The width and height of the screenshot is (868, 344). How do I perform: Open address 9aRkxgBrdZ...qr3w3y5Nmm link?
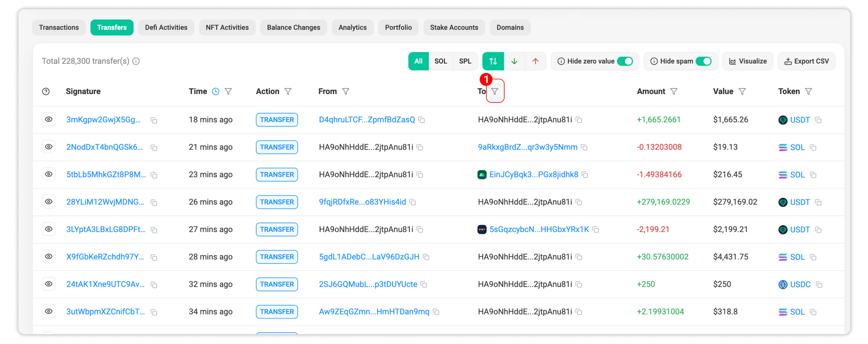(527, 147)
